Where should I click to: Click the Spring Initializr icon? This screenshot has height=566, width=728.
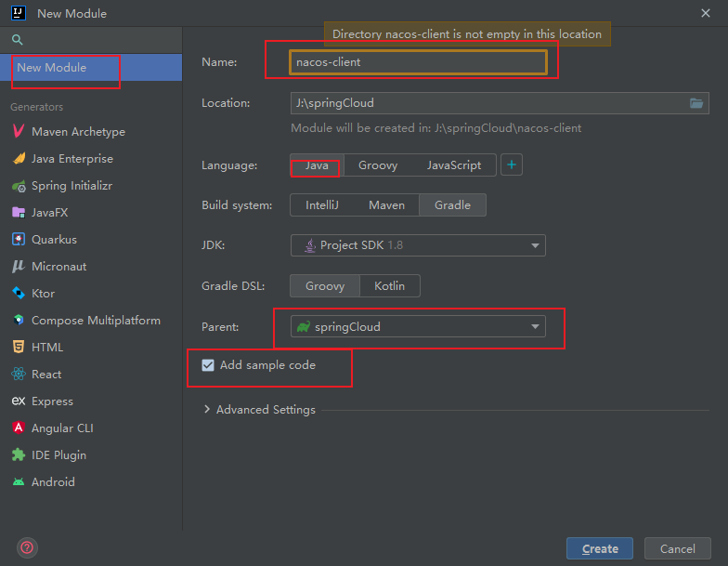[19, 186]
